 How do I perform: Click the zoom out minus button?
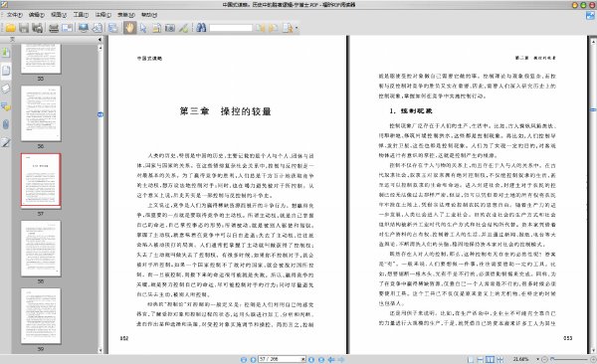(544, 359)
